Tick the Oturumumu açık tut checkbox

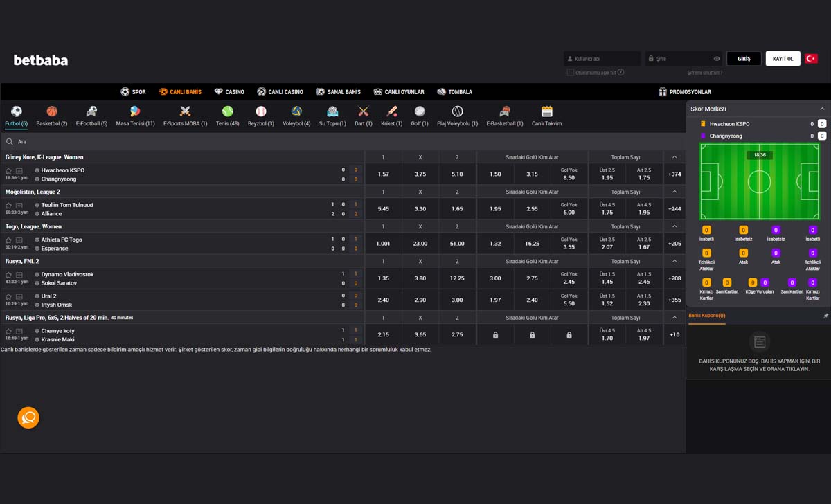tap(570, 72)
